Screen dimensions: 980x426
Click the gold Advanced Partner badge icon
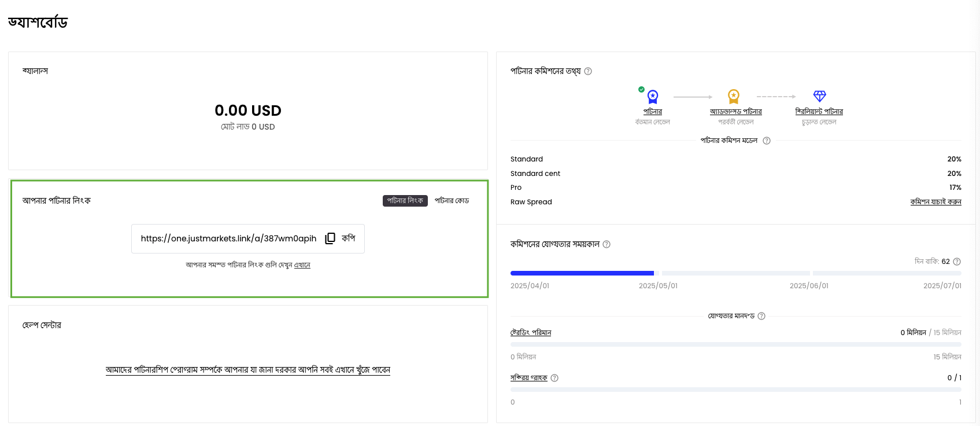[x=734, y=96]
